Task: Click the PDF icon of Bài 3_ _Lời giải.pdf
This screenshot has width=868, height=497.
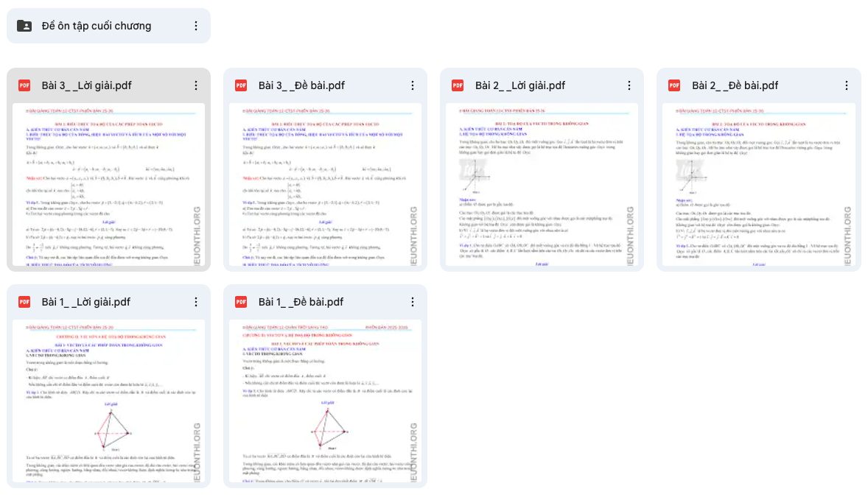Action: click(x=24, y=85)
